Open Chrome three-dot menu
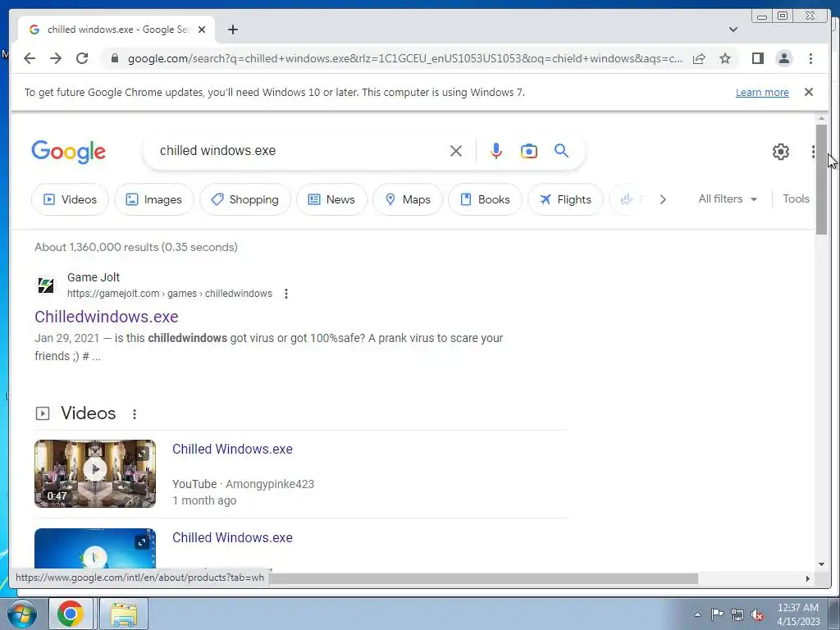Screen dimensions: 840x630 pos(810,58)
